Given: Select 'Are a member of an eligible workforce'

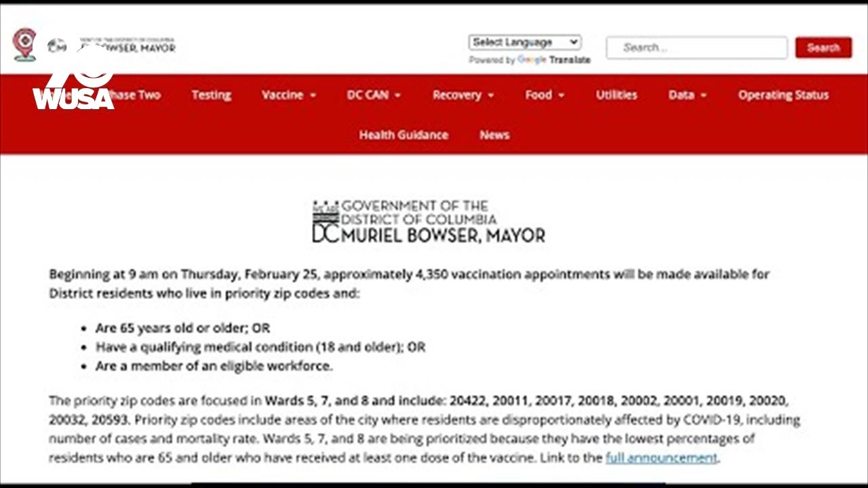Looking at the screenshot, I should pyautogui.click(x=213, y=366).
